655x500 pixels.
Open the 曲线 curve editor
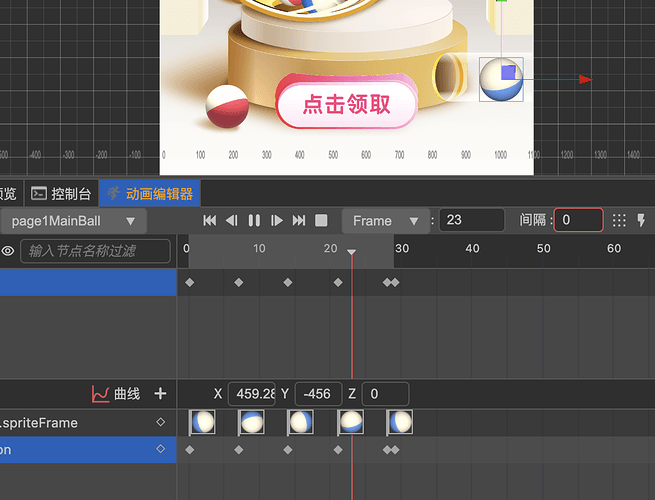pyautogui.click(x=116, y=394)
